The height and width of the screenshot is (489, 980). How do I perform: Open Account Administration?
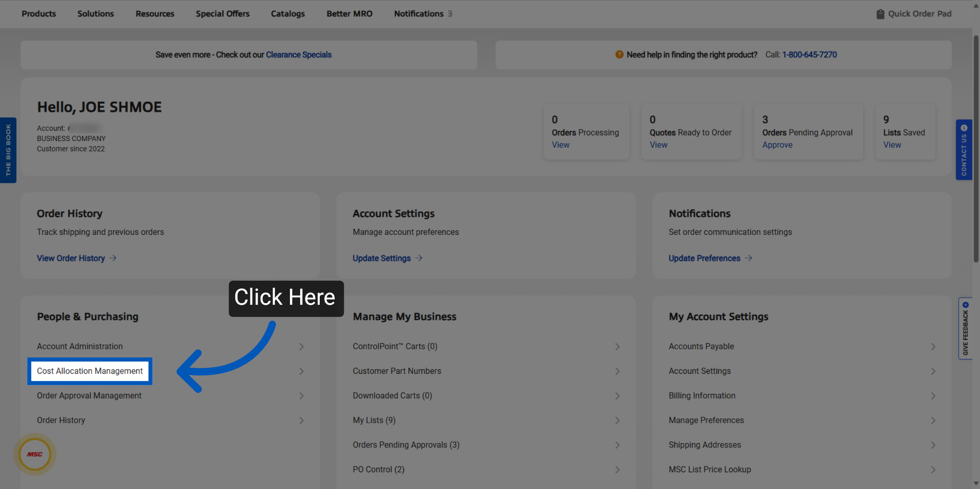(x=80, y=346)
